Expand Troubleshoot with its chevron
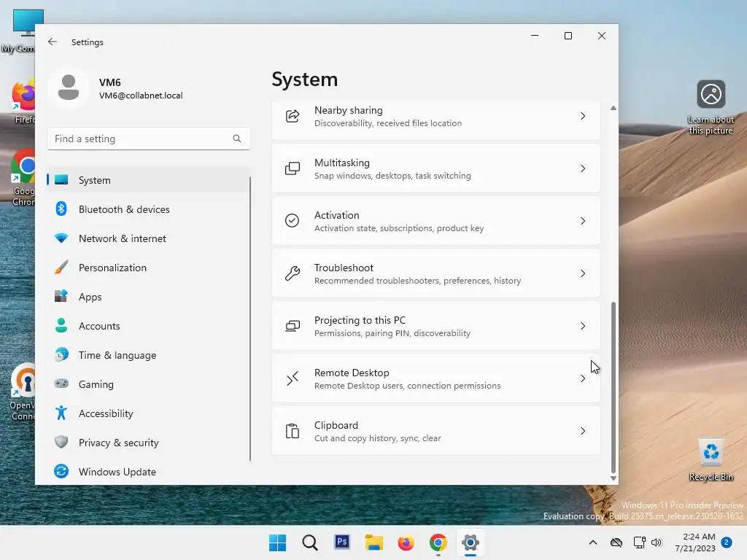 pos(583,273)
